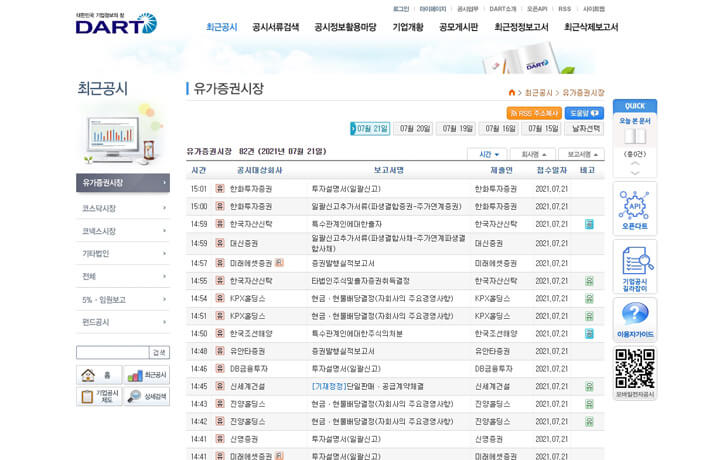The height and width of the screenshot is (460, 720).
Task: Open the 기업개황 top menu
Action: [408, 27]
